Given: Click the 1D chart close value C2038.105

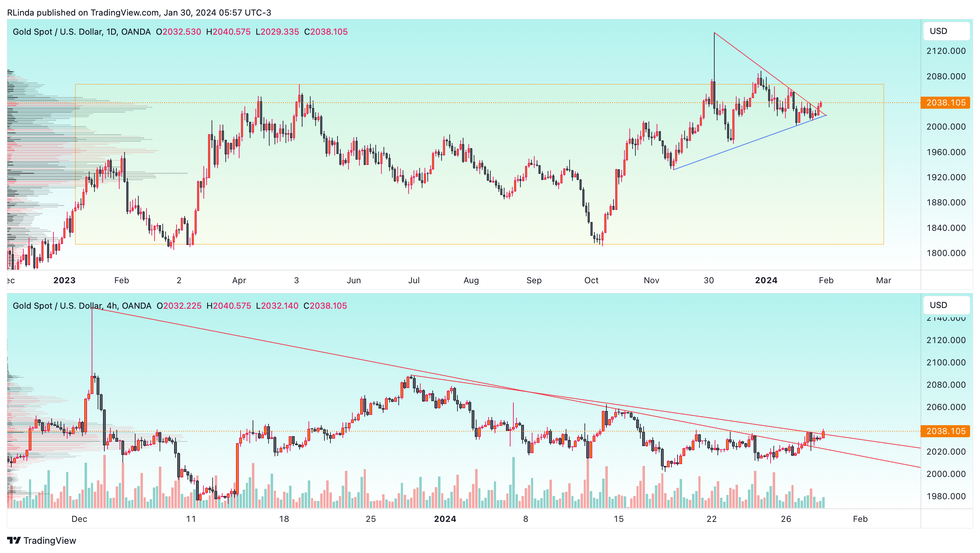Looking at the screenshot, I should [326, 32].
